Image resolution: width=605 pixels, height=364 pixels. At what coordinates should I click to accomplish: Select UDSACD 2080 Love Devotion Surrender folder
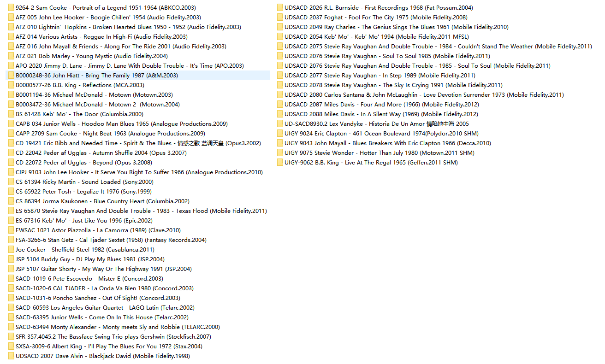click(424, 95)
